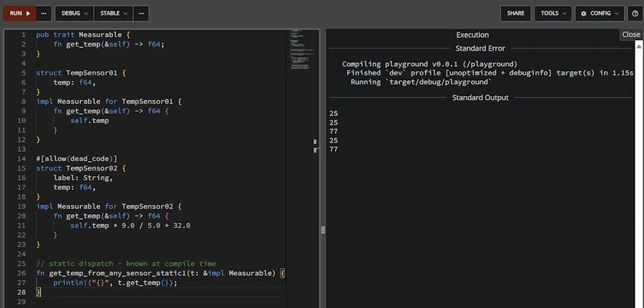Click line number 13 in the gutter
The height and width of the screenshot is (308, 644).
pos(21,149)
